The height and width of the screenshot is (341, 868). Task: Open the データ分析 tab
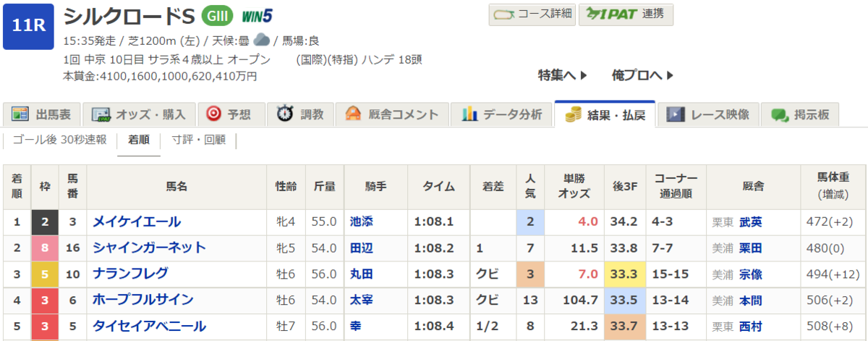[x=501, y=114]
